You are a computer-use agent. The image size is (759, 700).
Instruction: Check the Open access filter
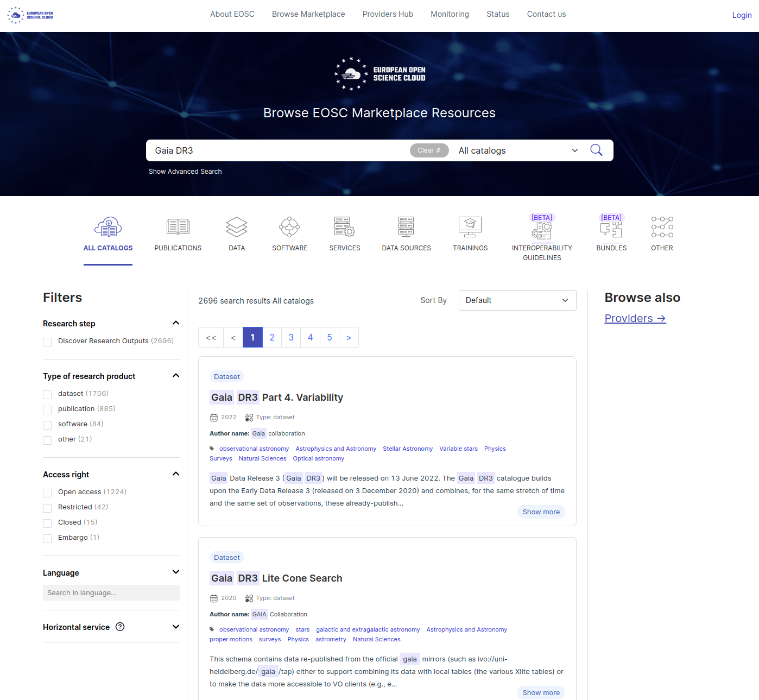click(47, 493)
